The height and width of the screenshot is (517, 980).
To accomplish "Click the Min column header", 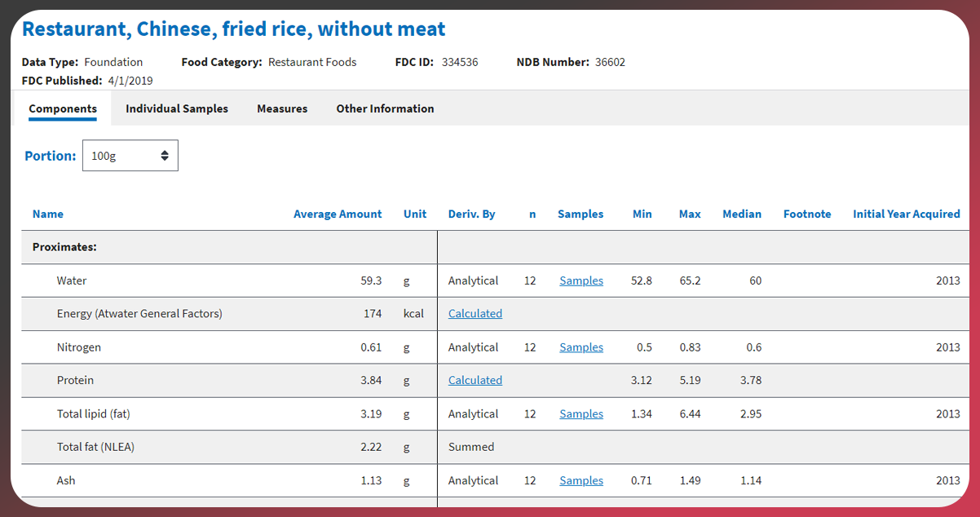I will [x=642, y=214].
